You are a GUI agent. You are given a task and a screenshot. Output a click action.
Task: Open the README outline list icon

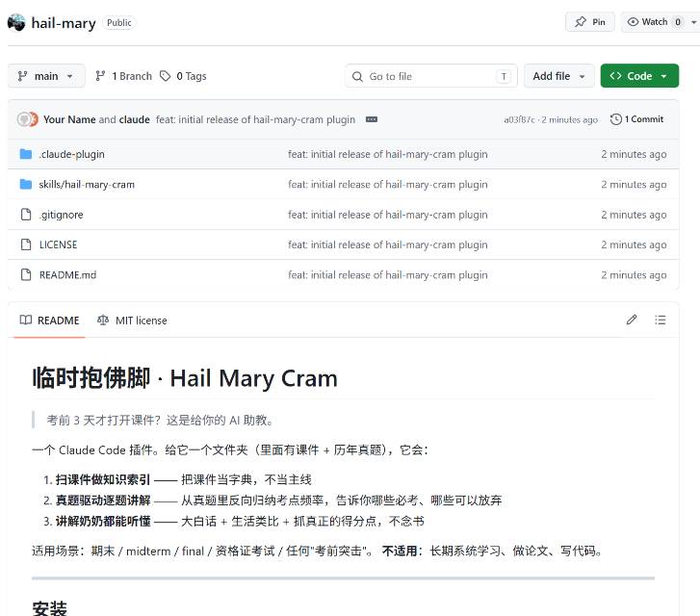[x=660, y=321]
